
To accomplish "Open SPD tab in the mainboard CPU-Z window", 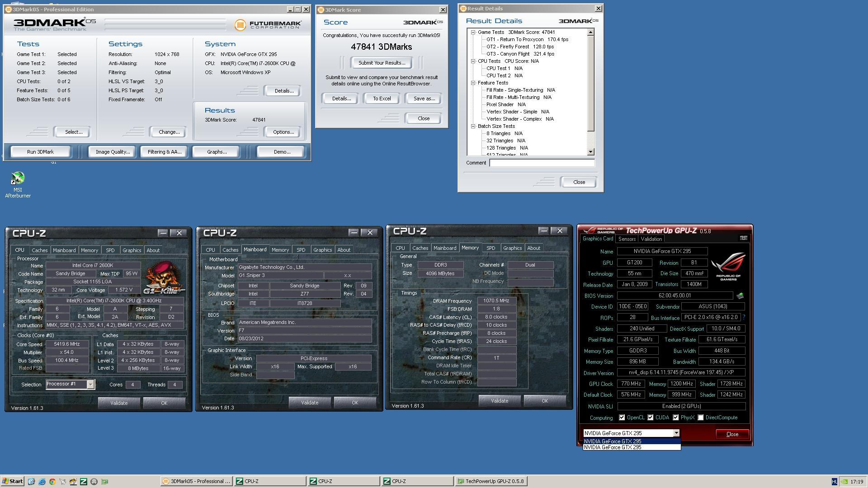I will pos(301,250).
